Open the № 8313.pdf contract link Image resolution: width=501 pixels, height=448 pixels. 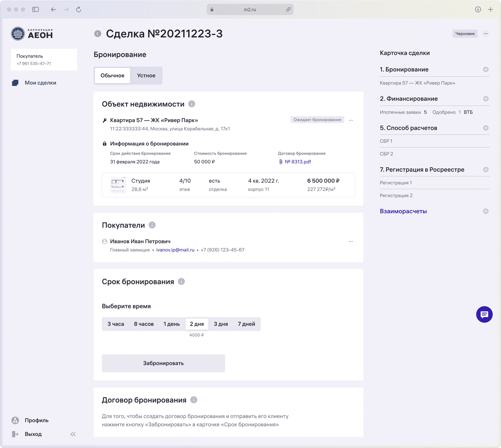tap(298, 162)
